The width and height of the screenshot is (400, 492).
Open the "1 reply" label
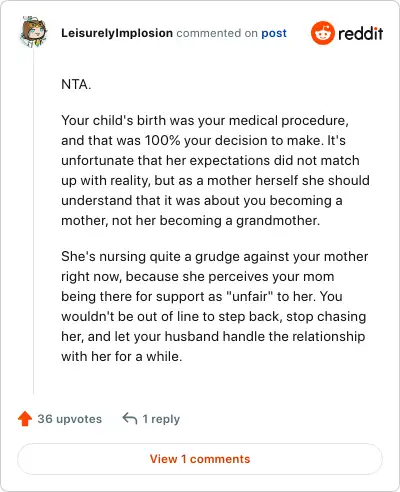pos(161,419)
